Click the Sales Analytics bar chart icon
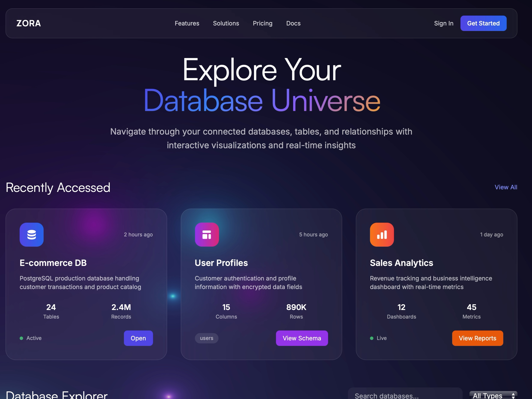 tap(382, 234)
